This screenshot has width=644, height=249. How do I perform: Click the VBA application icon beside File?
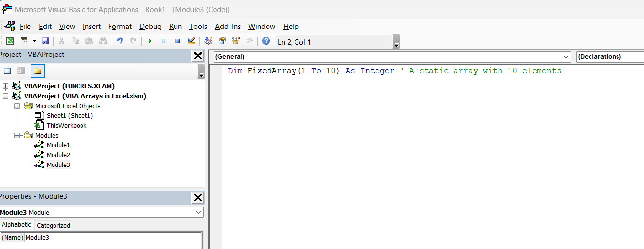tap(9, 26)
